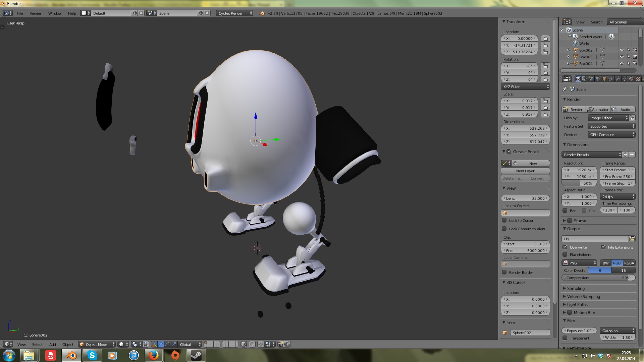Select the Add menu in the 3D viewport

[52, 344]
